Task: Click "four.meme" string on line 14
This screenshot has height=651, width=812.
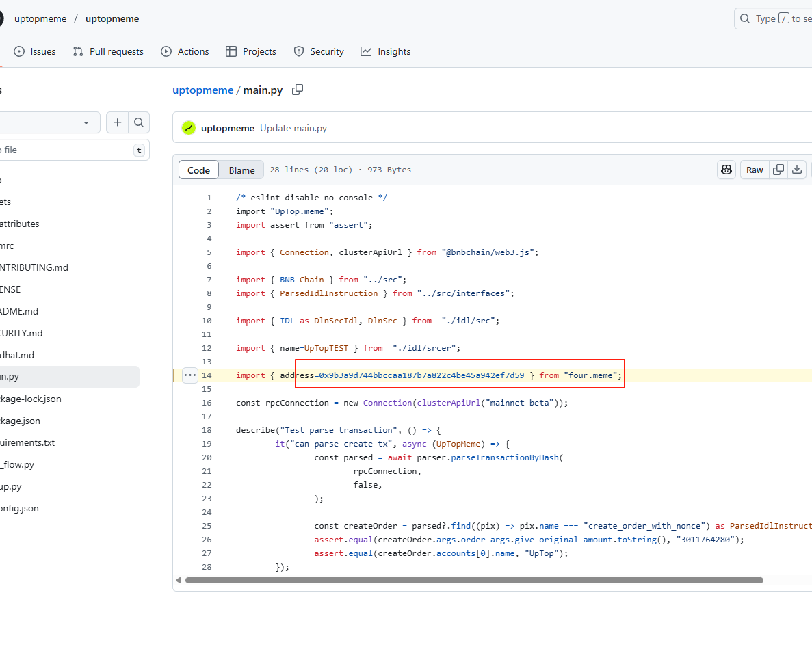Action: (x=590, y=375)
